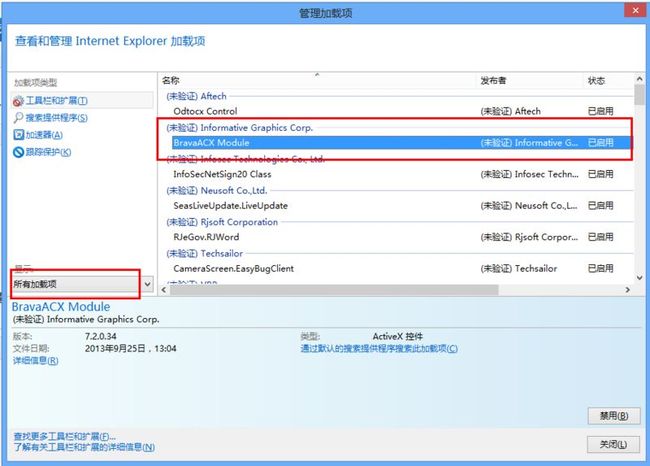The height and width of the screenshot is (466, 650).
Task: Click publisher Neusoft Co.,L... in SeasLiveUpdate row
Action: 529,206
